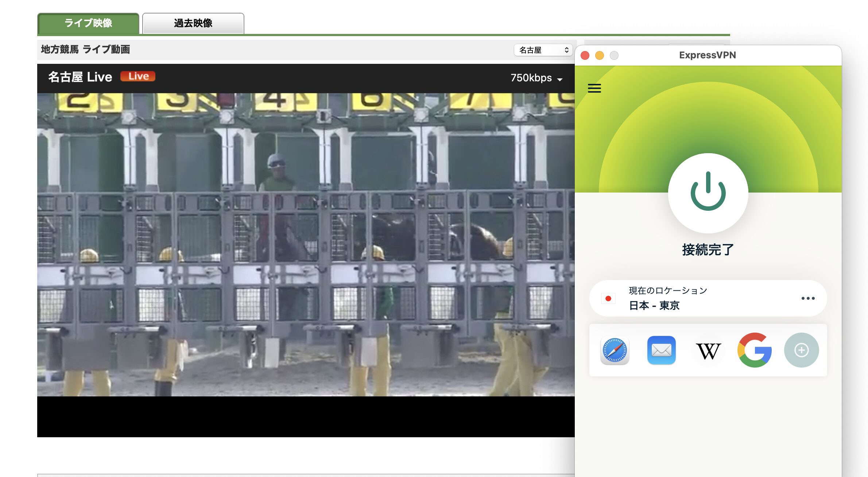Image resolution: width=868 pixels, height=477 pixels.
Task: Click the live horse racing video
Action: [306, 244]
